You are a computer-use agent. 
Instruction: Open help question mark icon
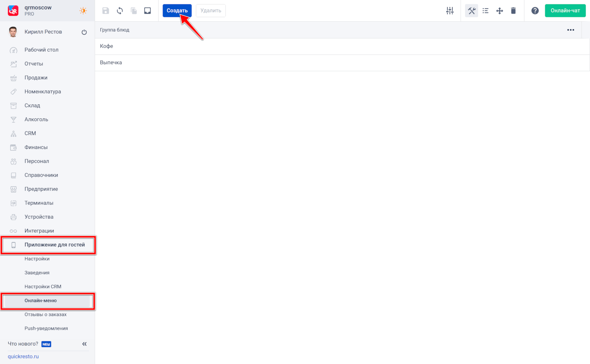[x=535, y=11]
